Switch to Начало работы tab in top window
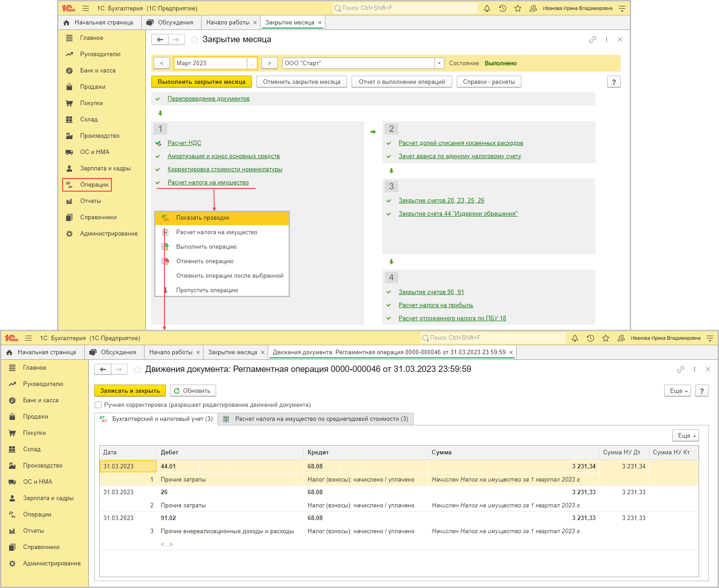Viewport: 719px width, 588px height. tap(227, 23)
